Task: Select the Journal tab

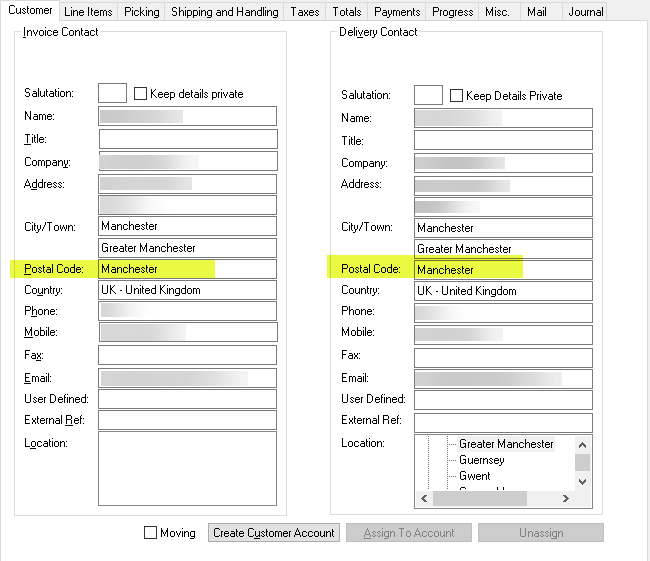Action: point(585,12)
